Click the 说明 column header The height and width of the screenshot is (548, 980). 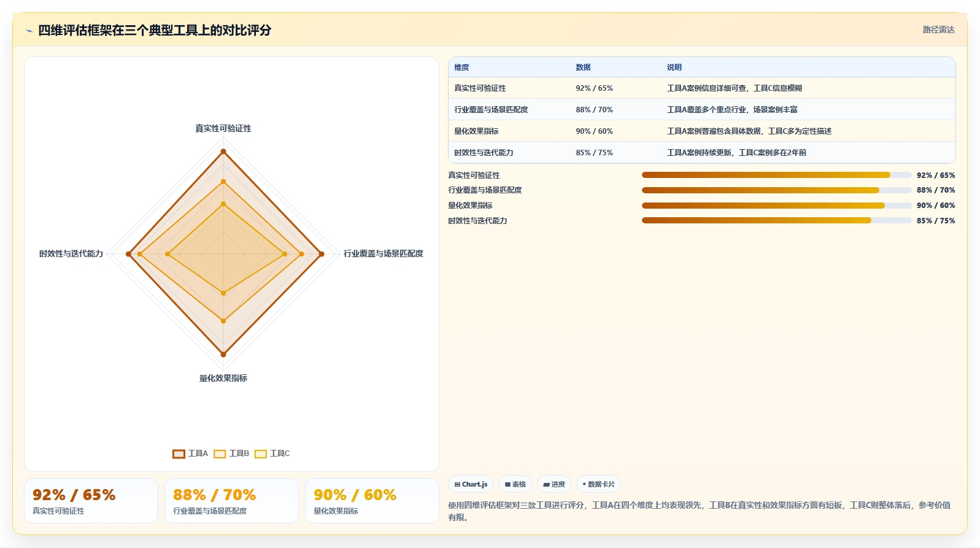coord(674,68)
